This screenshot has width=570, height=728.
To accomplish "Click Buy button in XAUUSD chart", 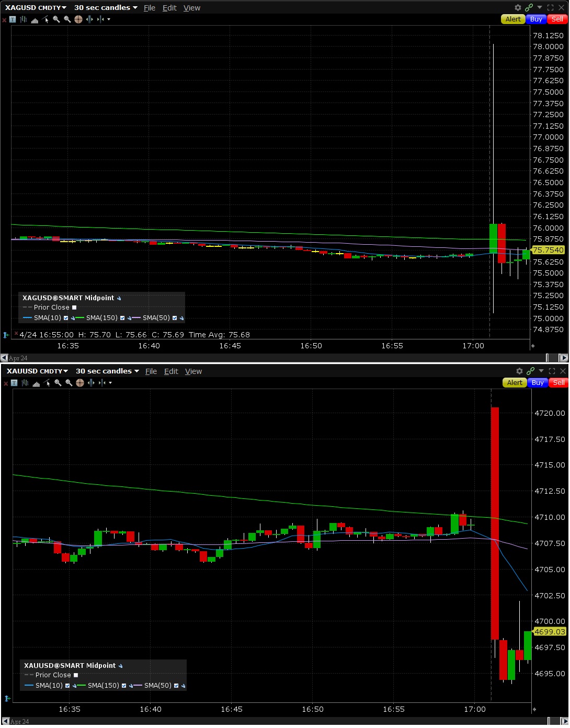I will (x=538, y=383).
